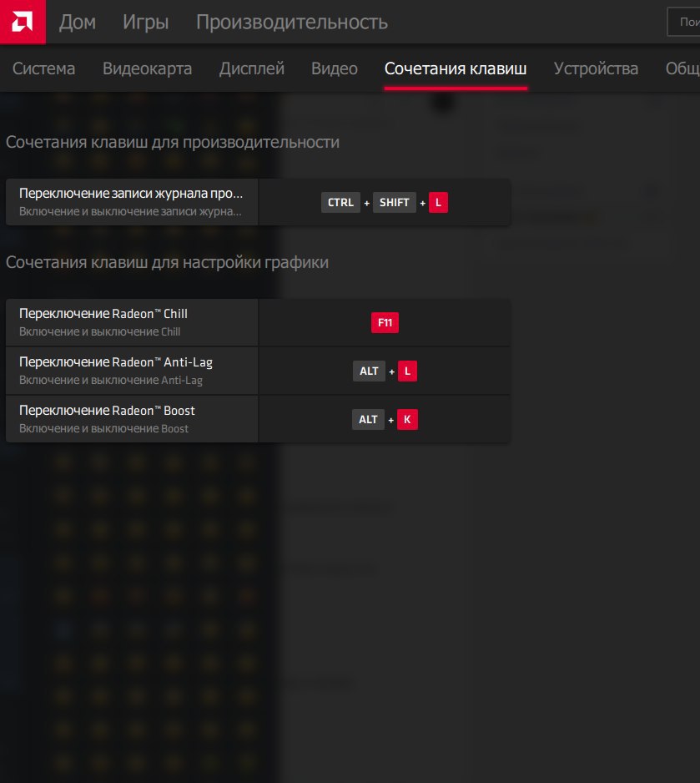Click Включение и выключение Chill description

(x=100, y=331)
